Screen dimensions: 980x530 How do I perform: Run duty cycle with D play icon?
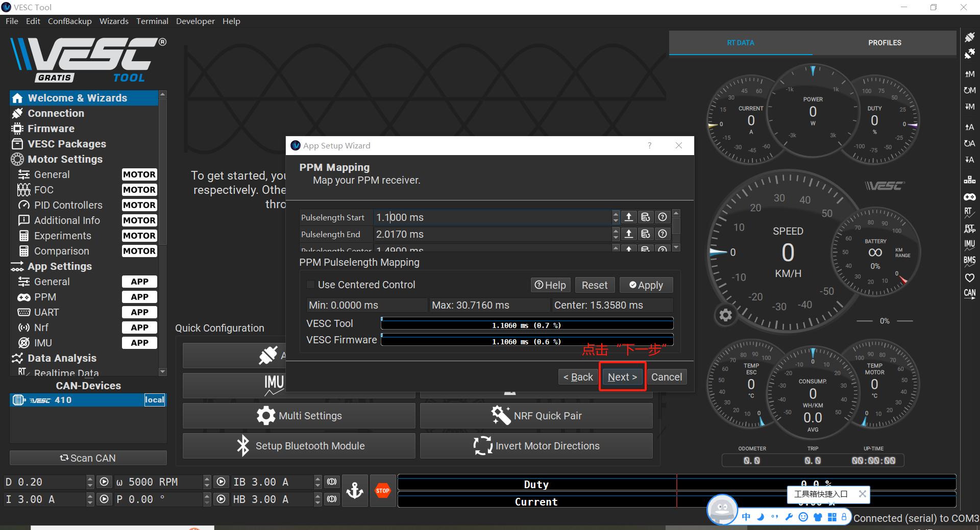(x=104, y=482)
